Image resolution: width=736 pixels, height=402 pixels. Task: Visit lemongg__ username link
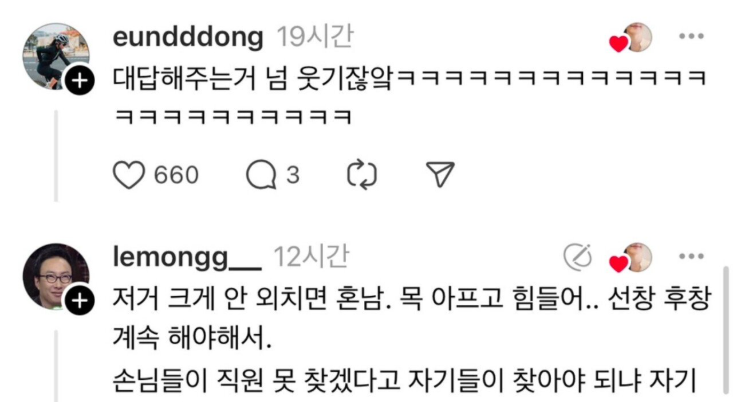(187, 257)
